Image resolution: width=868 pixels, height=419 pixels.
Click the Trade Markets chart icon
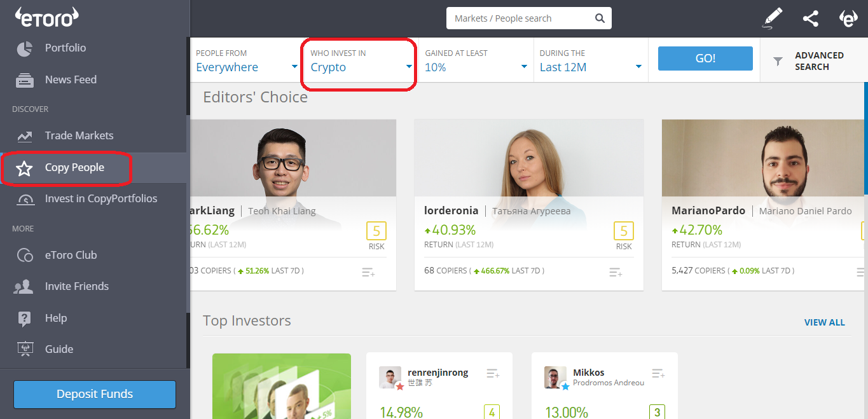point(24,136)
